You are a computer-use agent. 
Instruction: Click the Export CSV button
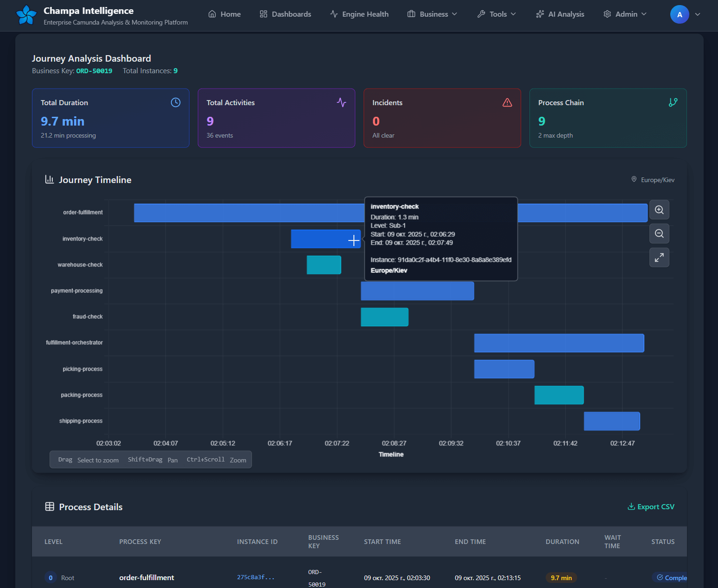coord(650,506)
